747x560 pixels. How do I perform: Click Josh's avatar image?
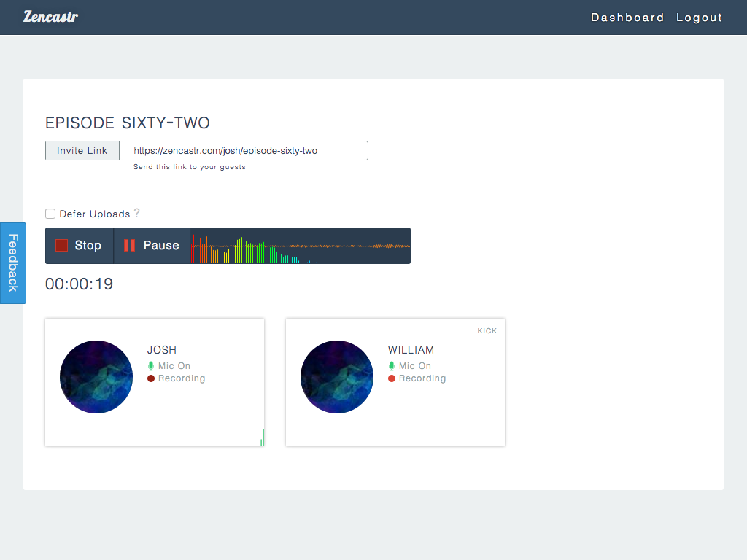96,377
